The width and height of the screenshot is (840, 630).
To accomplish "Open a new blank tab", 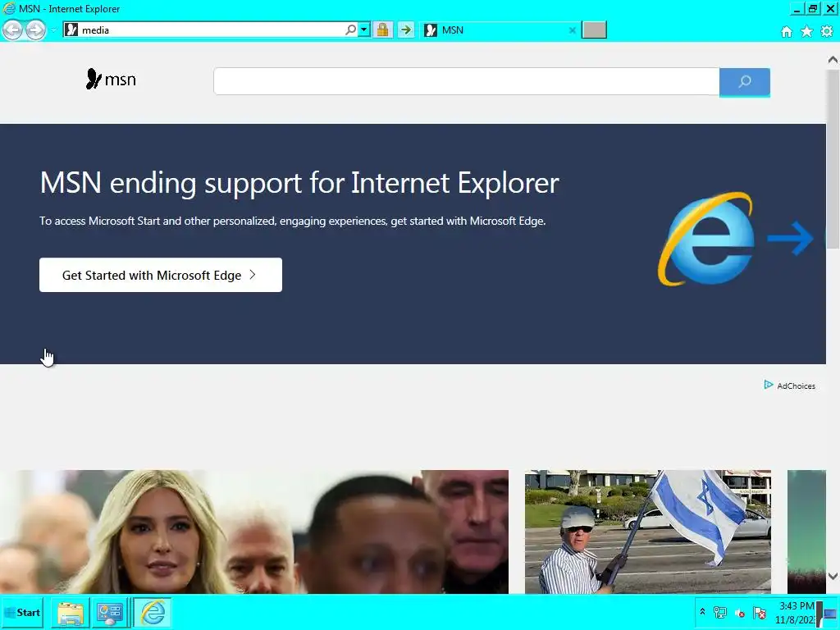I will (594, 30).
